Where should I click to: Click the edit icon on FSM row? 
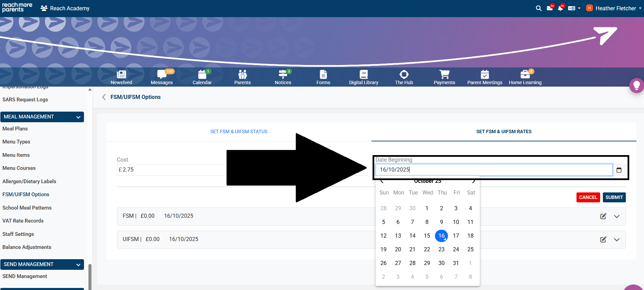pyautogui.click(x=603, y=216)
